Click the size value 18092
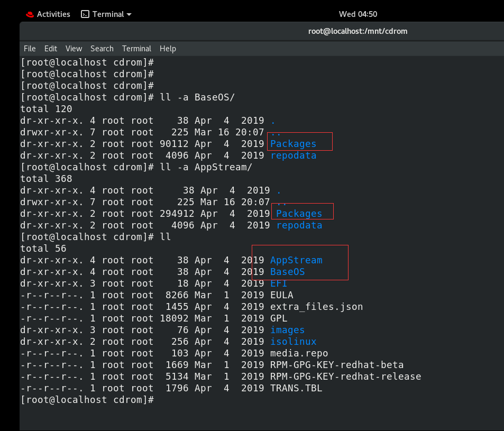The image size is (504, 431). pyautogui.click(x=174, y=318)
